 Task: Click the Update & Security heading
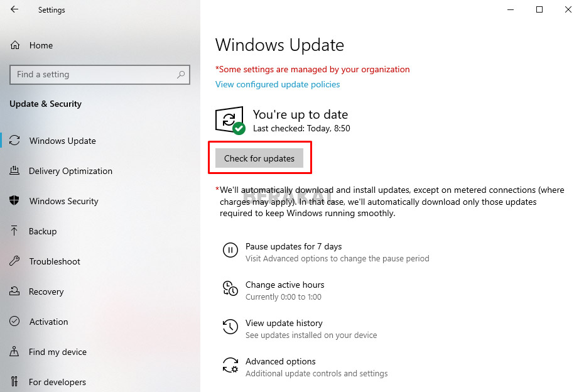click(45, 104)
